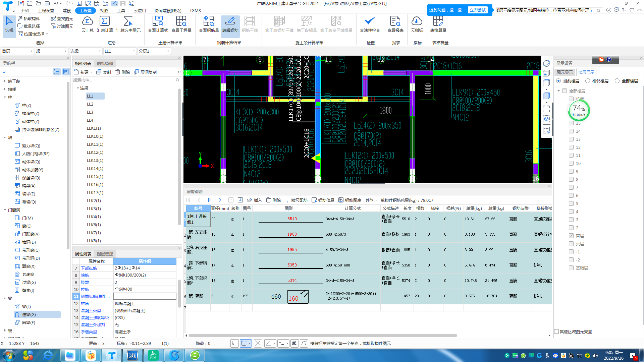Image resolution: width=644 pixels, height=362 pixels.
Task: Click 复制 copy component button
Action: pyautogui.click(x=104, y=72)
